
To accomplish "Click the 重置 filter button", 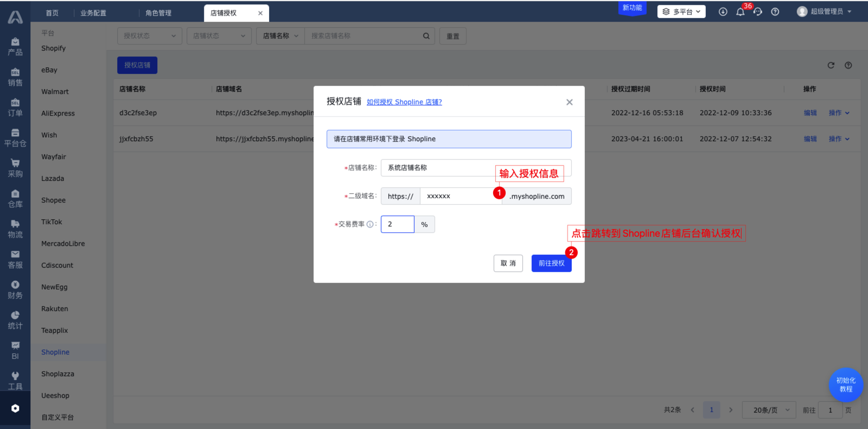I will (x=453, y=36).
